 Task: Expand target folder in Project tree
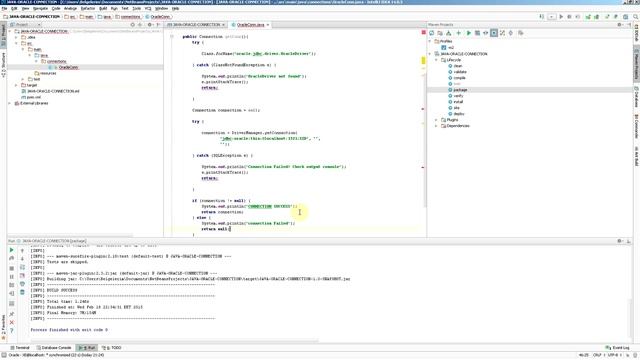click(x=16, y=85)
